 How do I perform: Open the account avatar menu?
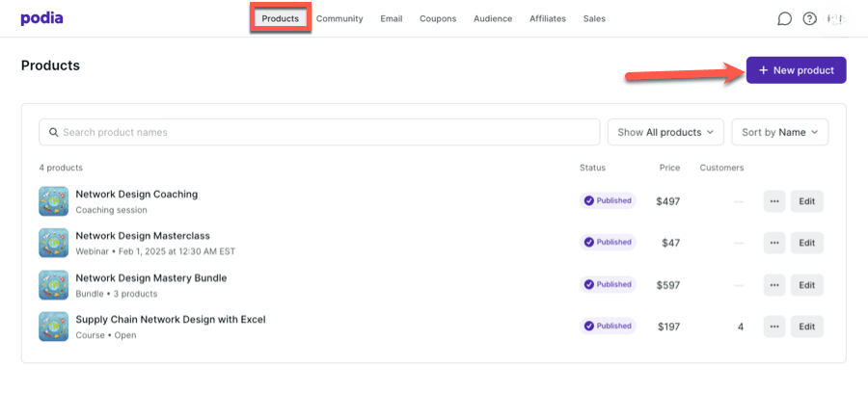point(835,18)
